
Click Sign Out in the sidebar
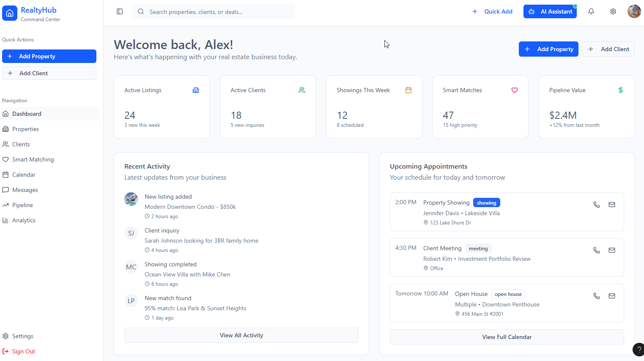(23, 351)
